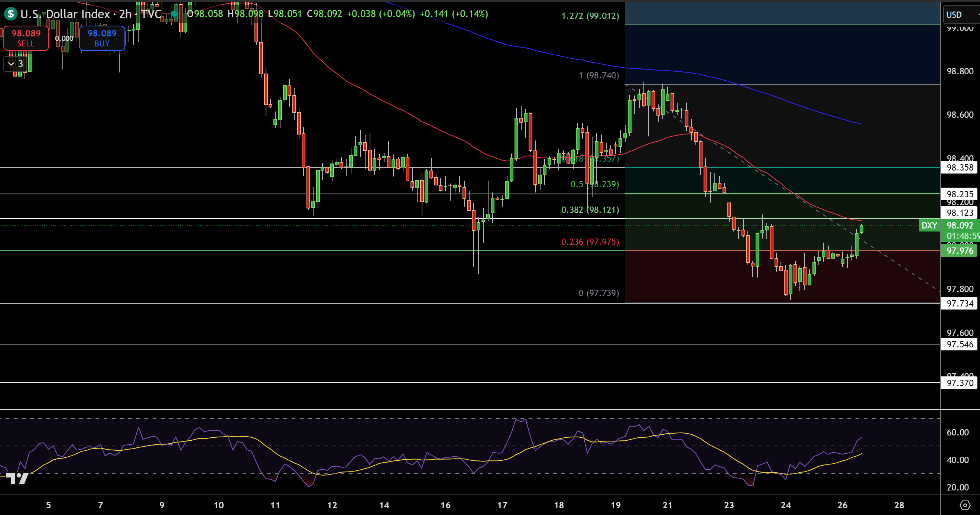980x515 pixels.
Task: Select the 1 (98.740) Fibonacci level label
Action: click(x=599, y=75)
